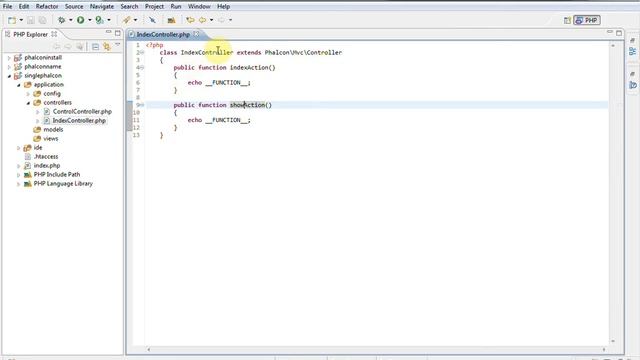Select IndexController.php in the explorer tree
640x360 pixels.
point(79,121)
